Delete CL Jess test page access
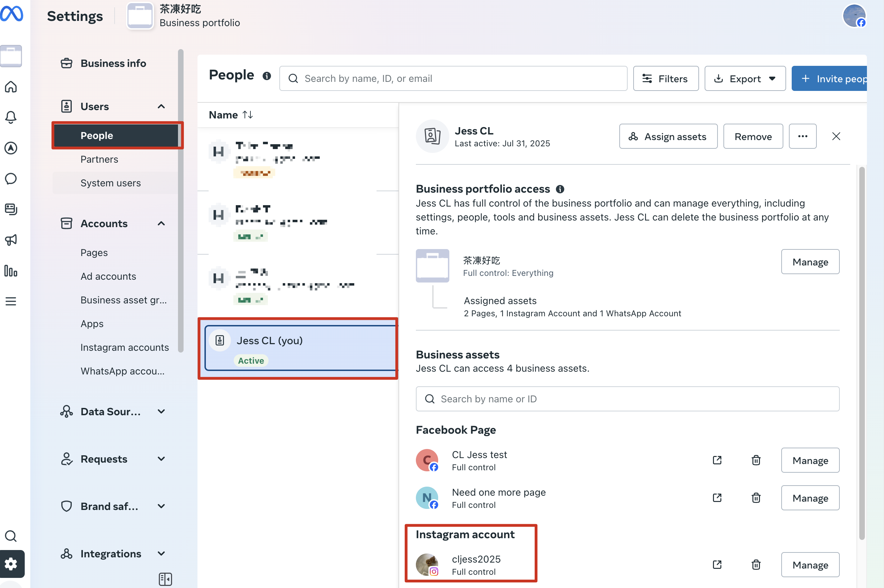Screen dimensions: 884x588 756,460
